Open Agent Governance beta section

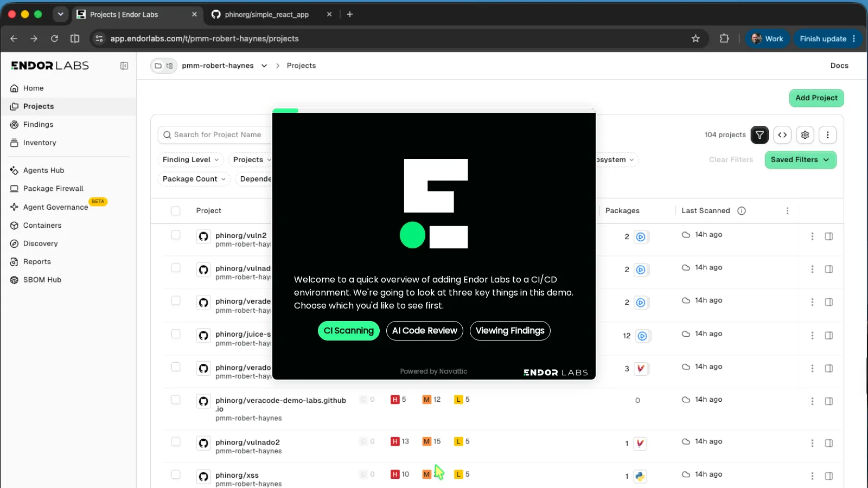55,207
